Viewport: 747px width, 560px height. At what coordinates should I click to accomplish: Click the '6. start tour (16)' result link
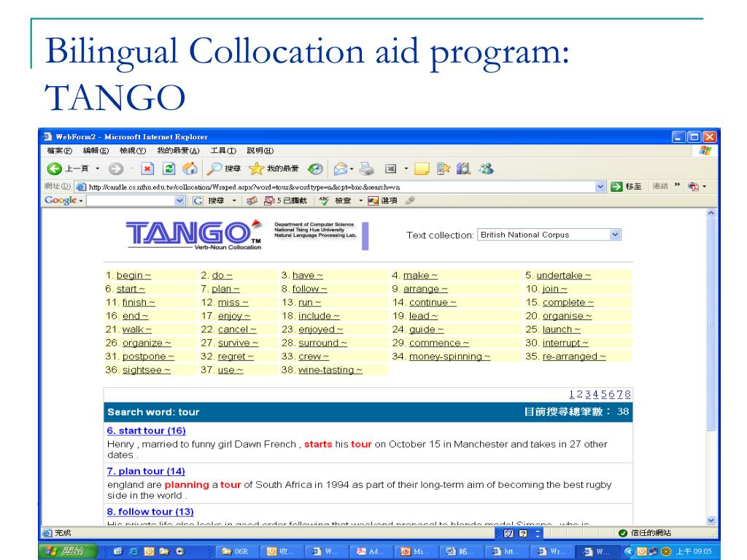(146, 430)
